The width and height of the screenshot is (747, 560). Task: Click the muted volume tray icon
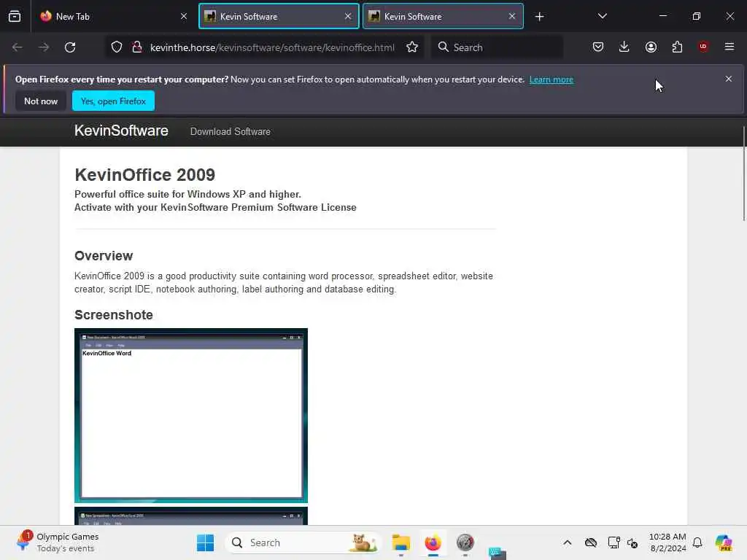click(632, 542)
